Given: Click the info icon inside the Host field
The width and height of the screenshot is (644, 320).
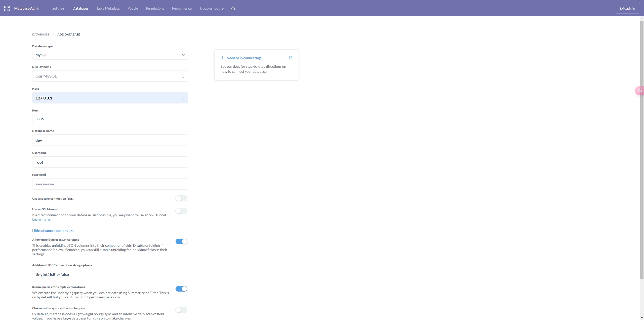Looking at the screenshot, I should (183, 98).
